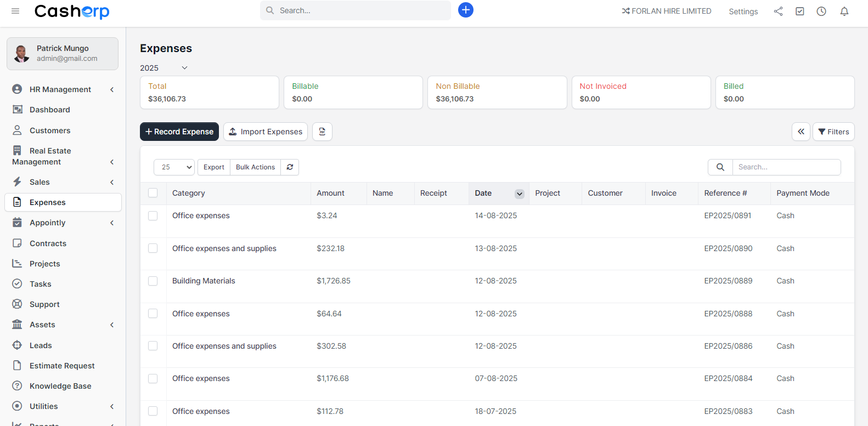Screen dimensions: 868x426
Task: Select all rows with header checkbox
Action: point(153,193)
